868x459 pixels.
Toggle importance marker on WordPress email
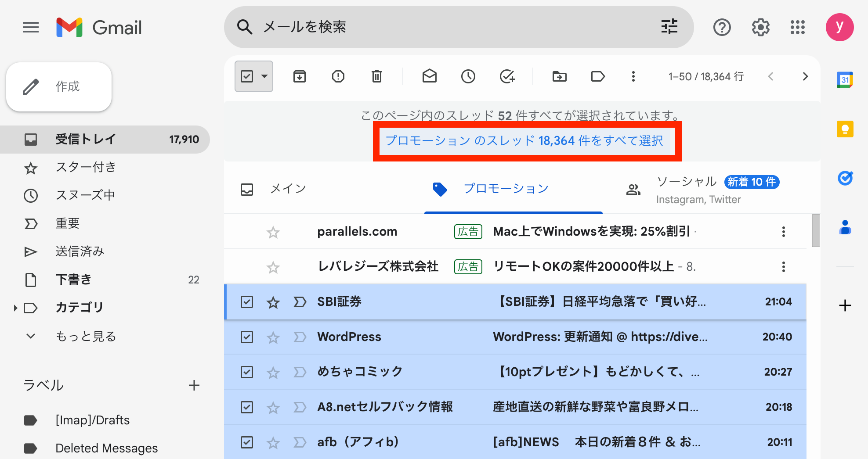pos(300,337)
